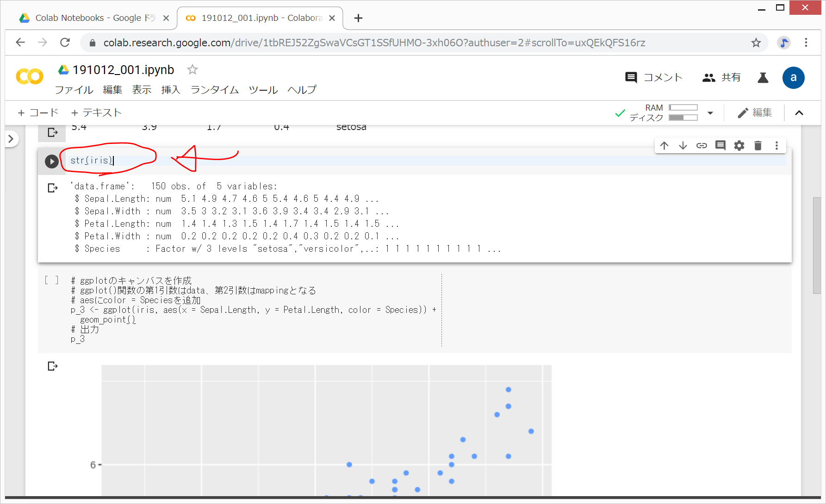Screen dimensions: 826x504
Task: Move cell down with arrow icon
Action: [x=683, y=146]
